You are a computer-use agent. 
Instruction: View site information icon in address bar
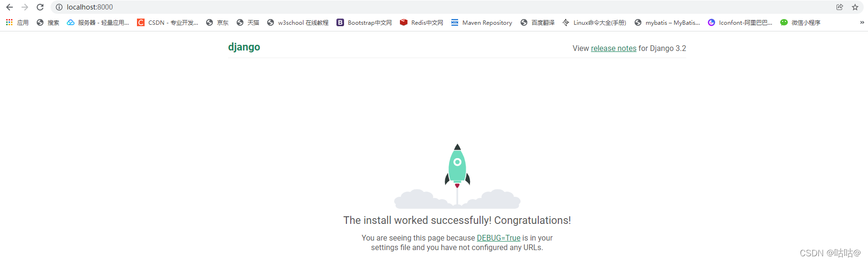point(59,7)
